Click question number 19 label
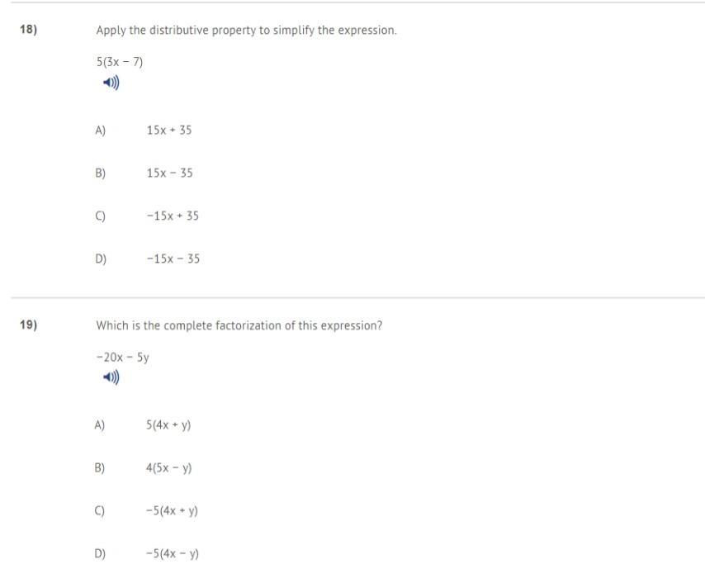 28,325
